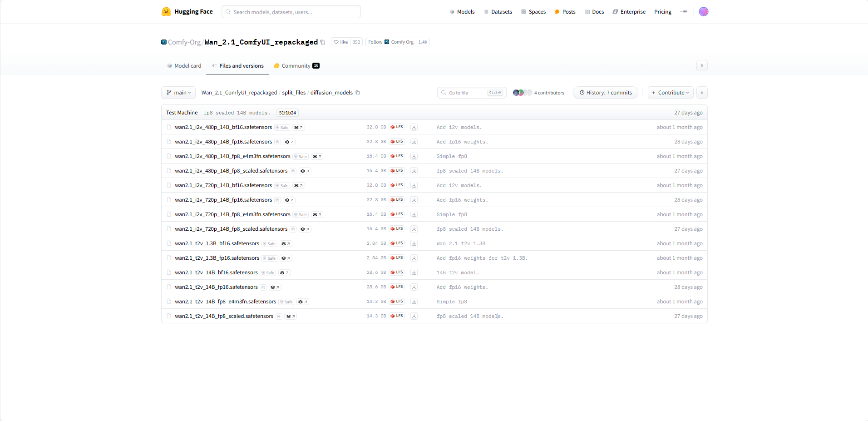Screen dimensions: 868x421
Task: Download wan2.1_t2v_14B_bf16.safetensors
Action: pos(414,272)
